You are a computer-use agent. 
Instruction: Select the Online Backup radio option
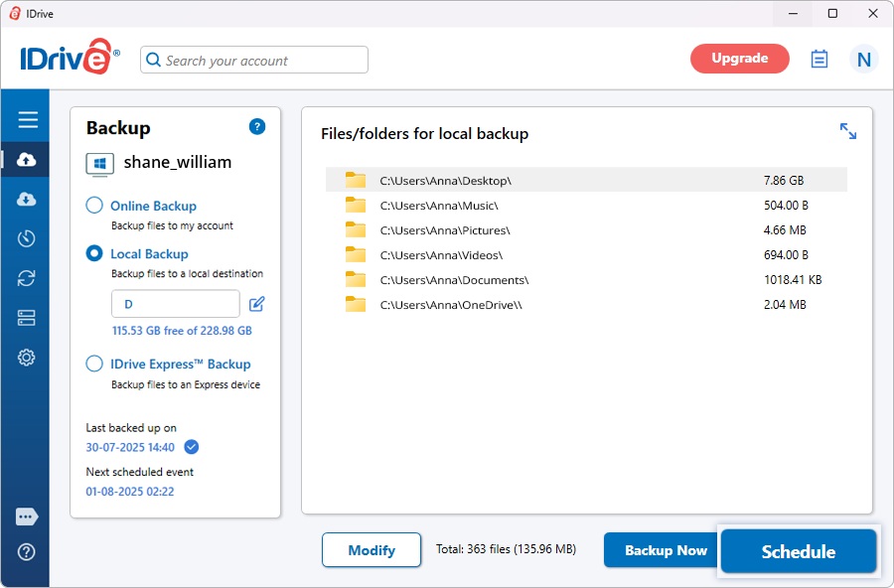coord(94,206)
